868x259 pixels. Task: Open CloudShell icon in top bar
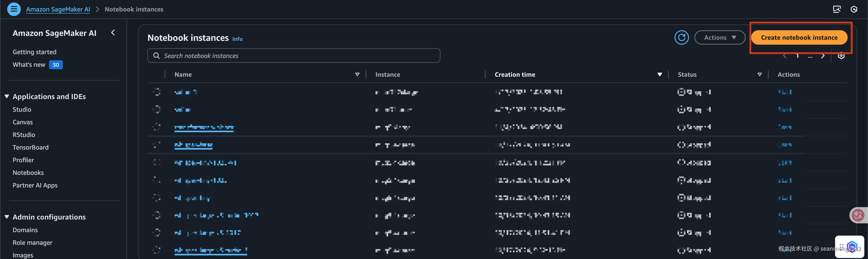click(837, 9)
